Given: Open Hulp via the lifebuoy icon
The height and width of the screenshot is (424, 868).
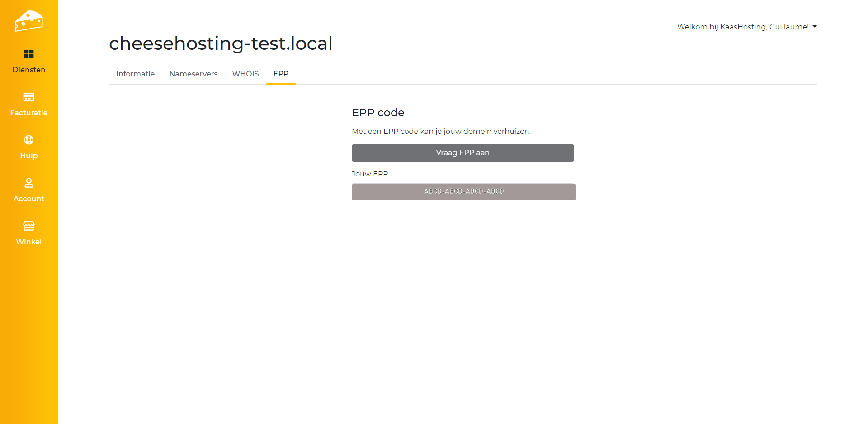Looking at the screenshot, I should click(29, 140).
